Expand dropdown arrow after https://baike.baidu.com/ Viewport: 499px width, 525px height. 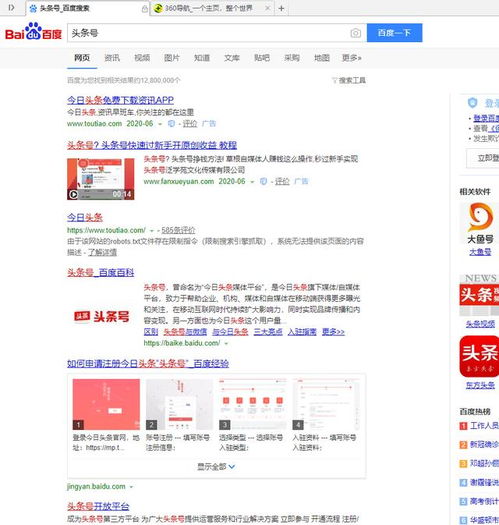(226, 344)
